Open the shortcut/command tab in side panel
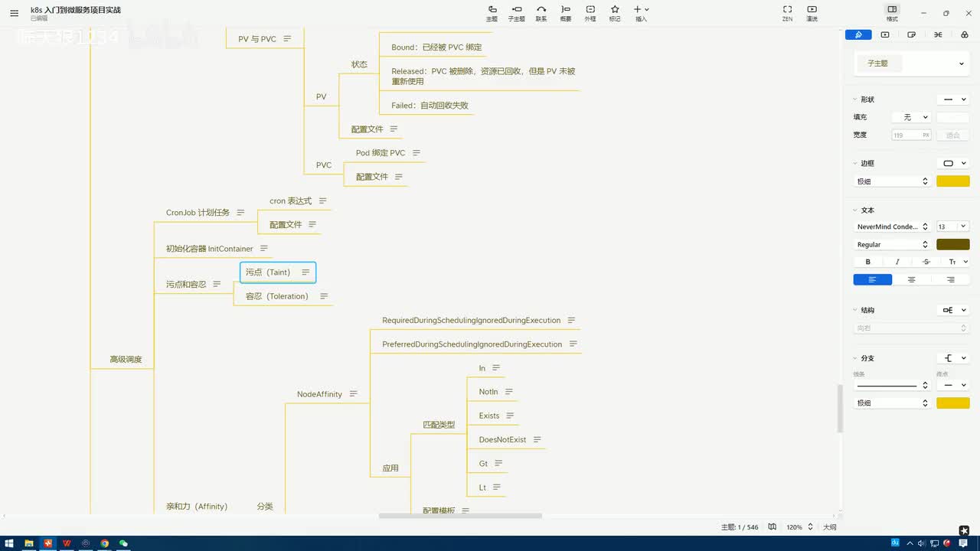This screenshot has width=980, height=551. (x=938, y=34)
